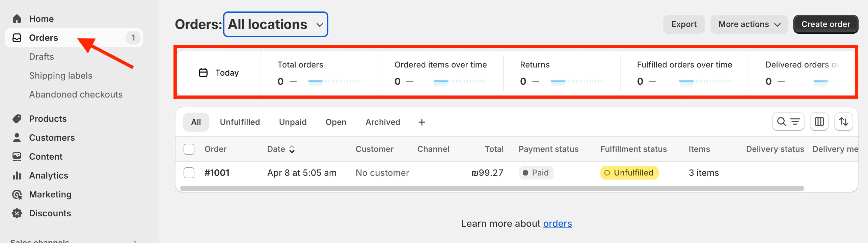Image resolution: width=868 pixels, height=243 pixels.
Task: Go to Marketing in the sidebar
Action: click(50, 194)
